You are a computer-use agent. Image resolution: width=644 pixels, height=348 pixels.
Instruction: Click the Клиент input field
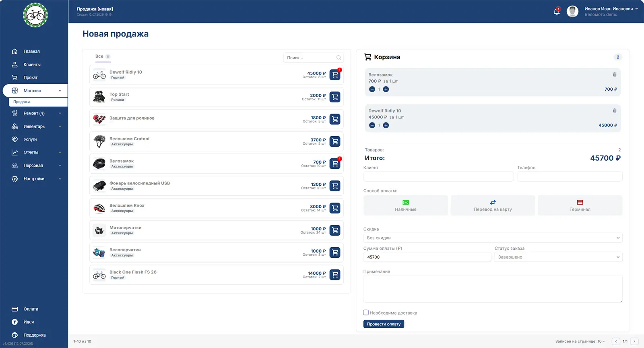tap(438, 176)
